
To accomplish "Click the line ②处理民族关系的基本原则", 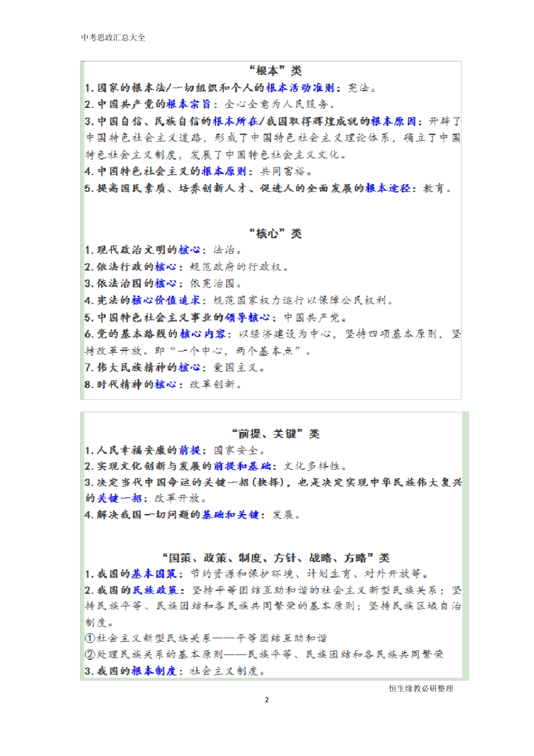I will (x=264, y=655).
